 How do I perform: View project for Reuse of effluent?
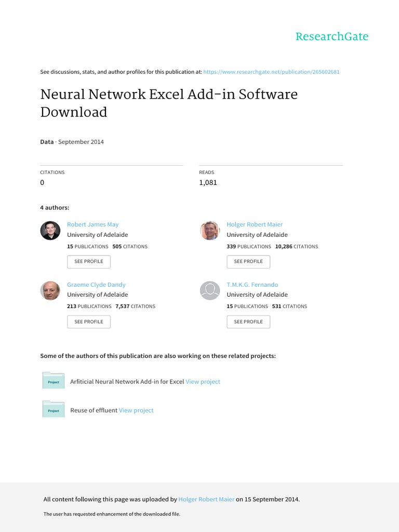(136, 410)
